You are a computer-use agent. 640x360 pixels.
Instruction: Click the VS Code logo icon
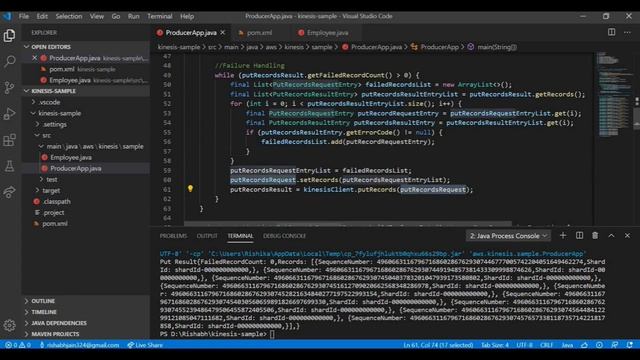pos(7,16)
